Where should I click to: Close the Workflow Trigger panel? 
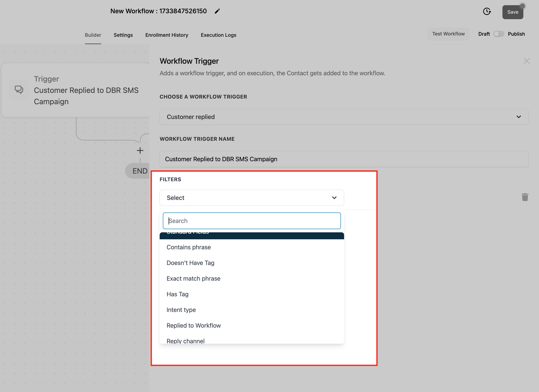pyautogui.click(x=527, y=61)
